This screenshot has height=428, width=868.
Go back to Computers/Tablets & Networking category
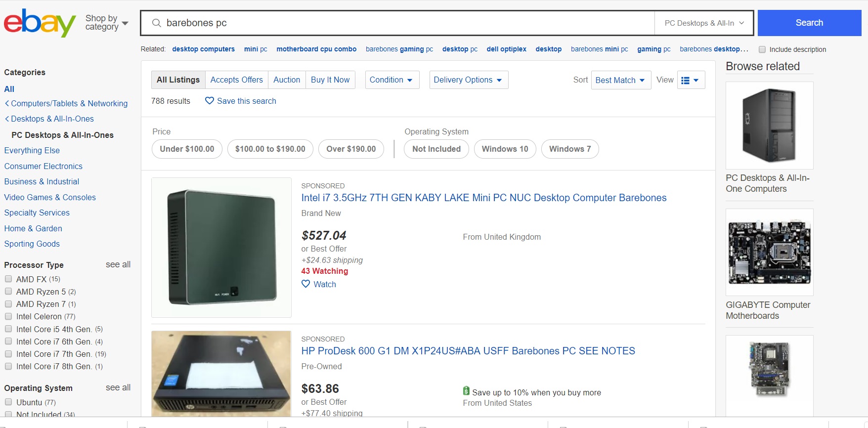click(66, 104)
